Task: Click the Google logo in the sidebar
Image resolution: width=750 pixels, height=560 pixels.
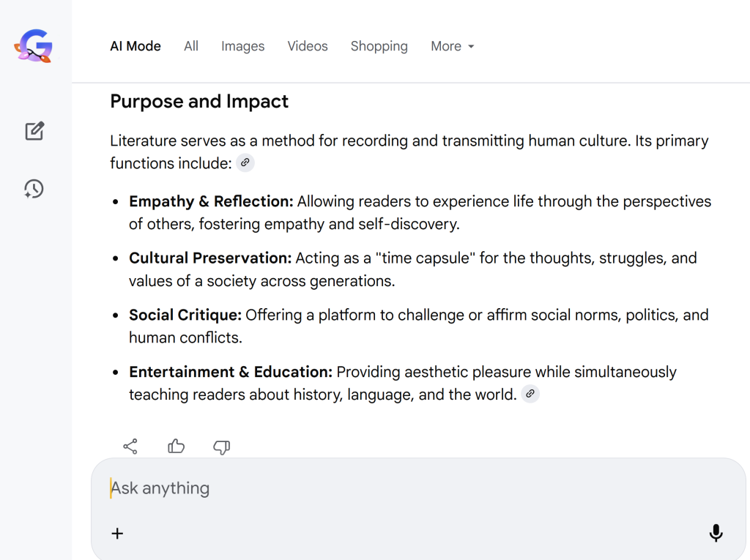Action: (x=34, y=46)
